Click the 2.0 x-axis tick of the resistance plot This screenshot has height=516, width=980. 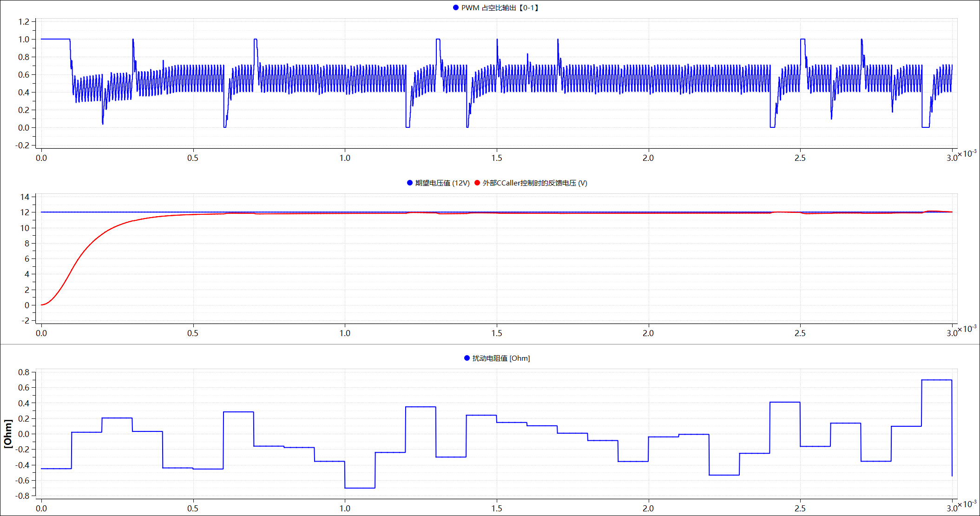point(648,509)
